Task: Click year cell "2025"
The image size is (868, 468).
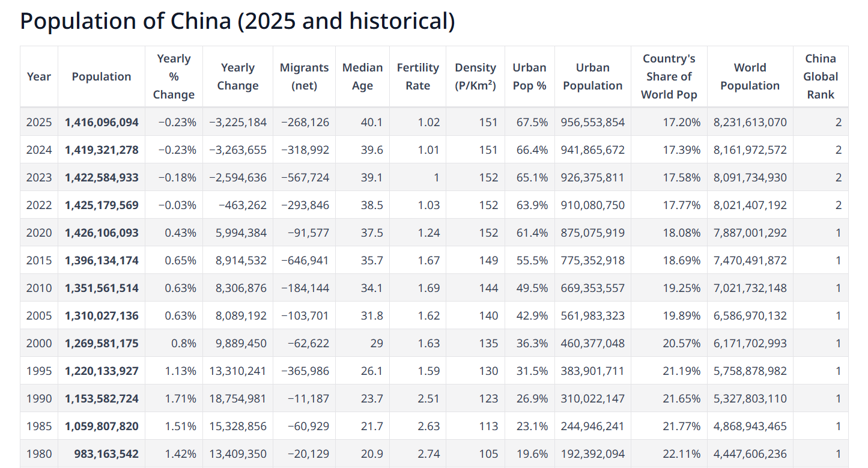Action: click(39, 123)
